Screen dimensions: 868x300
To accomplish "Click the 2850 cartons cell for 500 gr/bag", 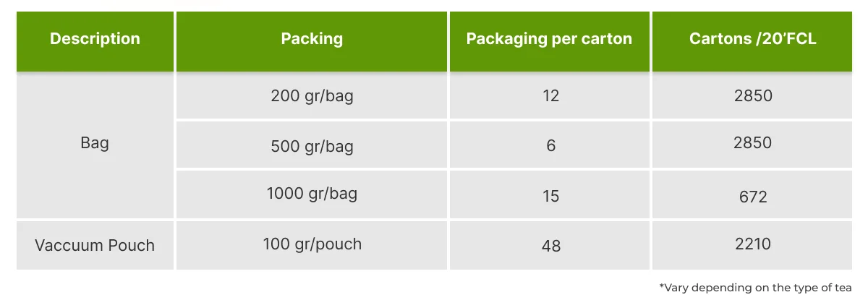I will 753,142.
